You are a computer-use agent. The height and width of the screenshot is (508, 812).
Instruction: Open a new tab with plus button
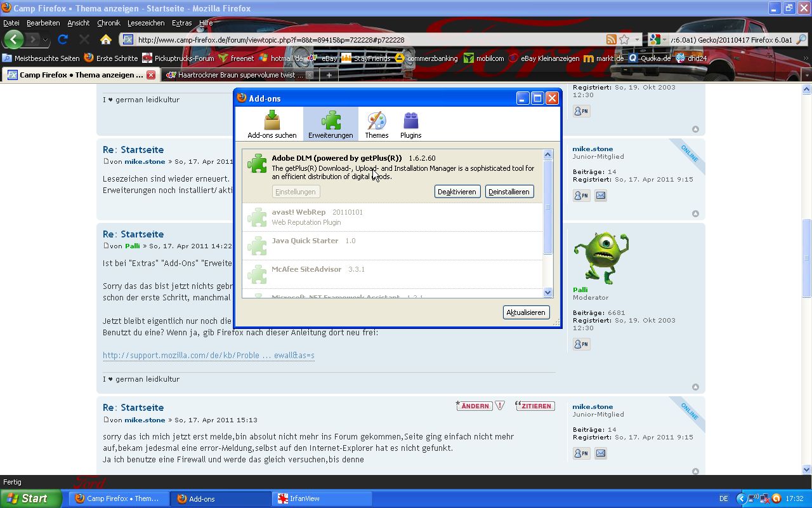(x=329, y=75)
